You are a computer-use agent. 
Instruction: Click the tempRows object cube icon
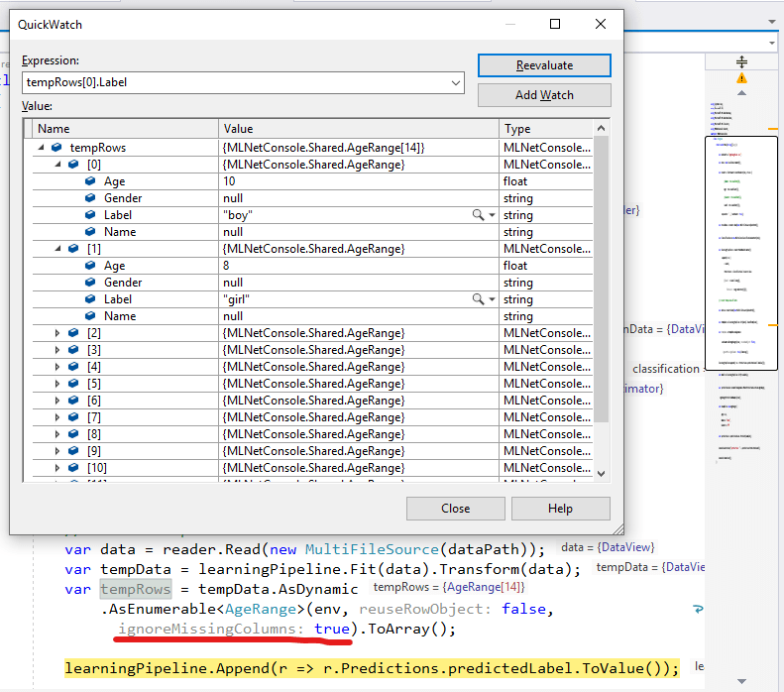coord(56,148)
